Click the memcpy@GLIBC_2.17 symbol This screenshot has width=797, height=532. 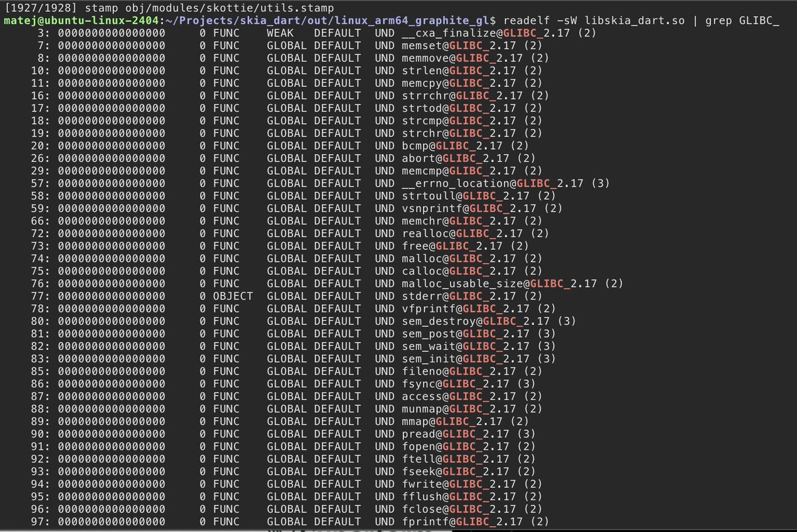tap(458, 83)
